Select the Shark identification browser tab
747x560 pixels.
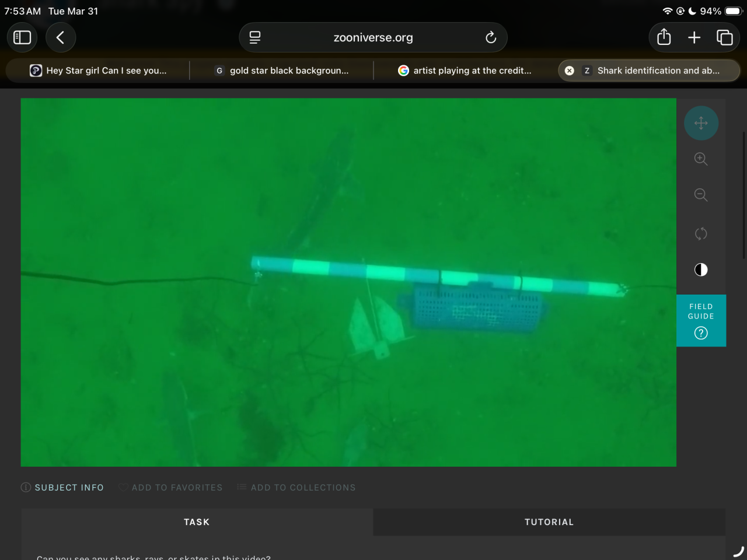point(649,71)
